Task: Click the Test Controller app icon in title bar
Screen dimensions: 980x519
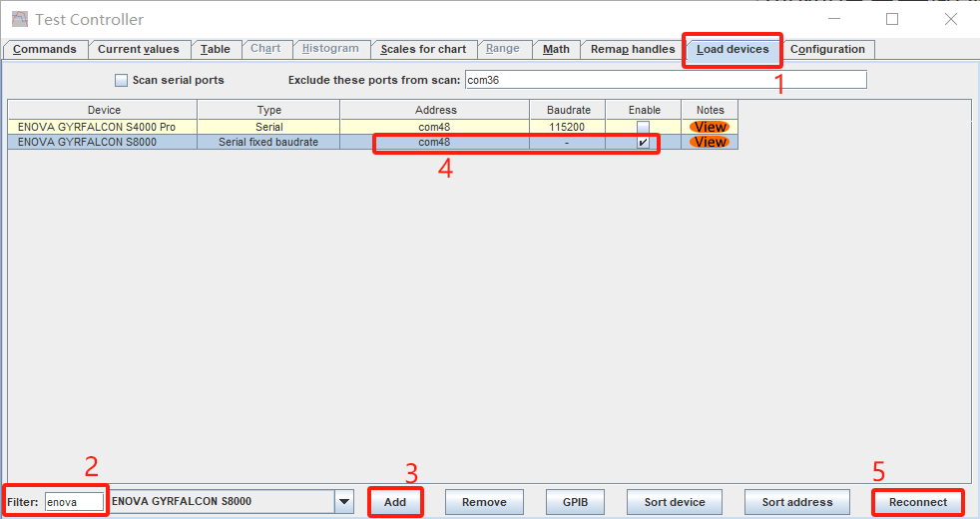Action: pyautogui.click(x=19, y=19)
